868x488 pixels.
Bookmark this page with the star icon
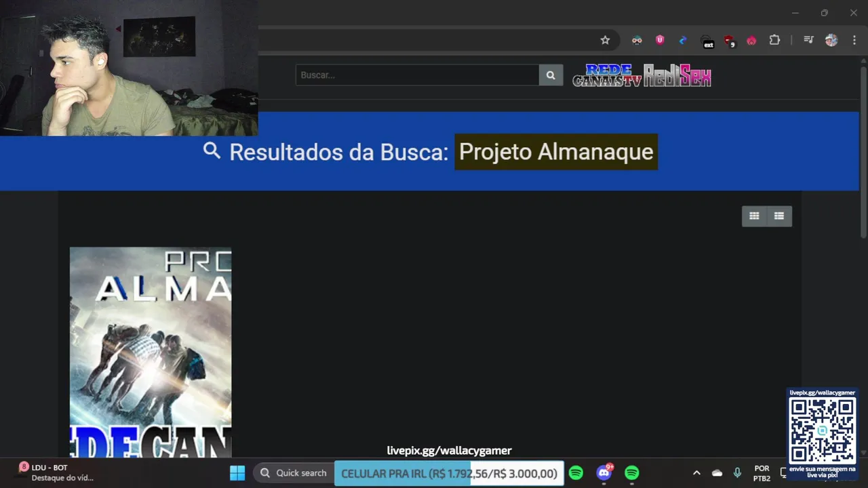(605, 40)
